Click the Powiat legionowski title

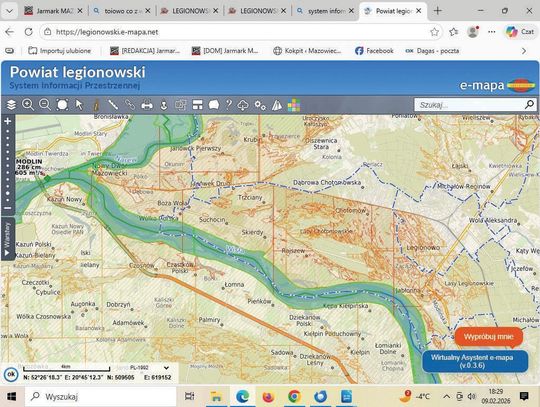point(77,72)
